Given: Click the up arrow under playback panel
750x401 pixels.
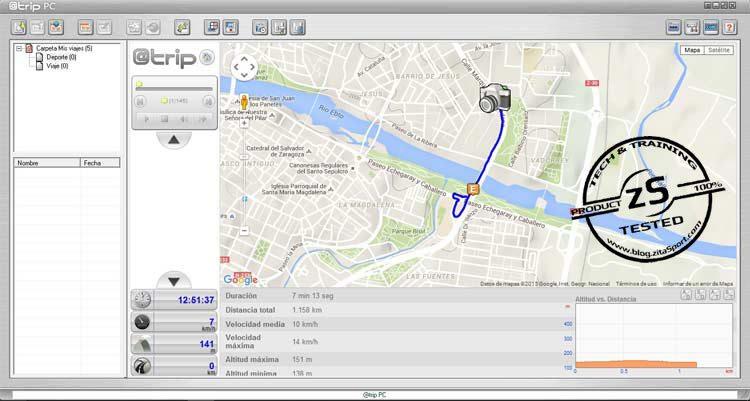Looking at the screenshot, I should tap(174, 140).
